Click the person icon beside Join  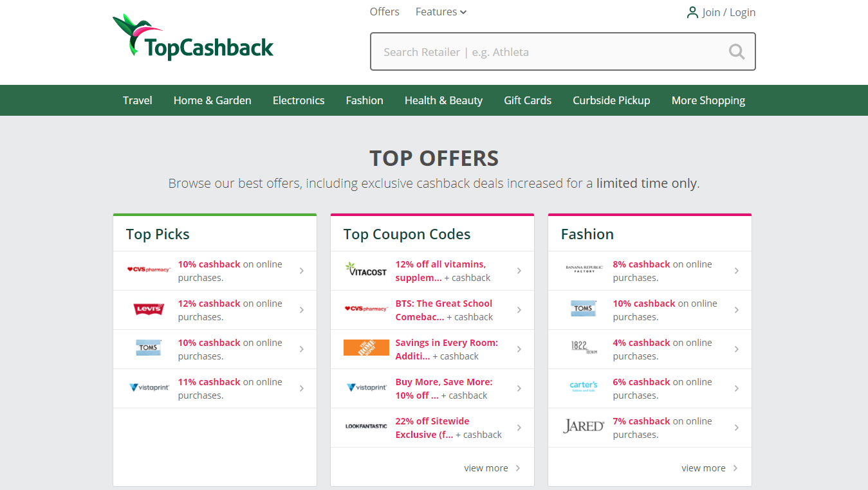coord(692,12)
